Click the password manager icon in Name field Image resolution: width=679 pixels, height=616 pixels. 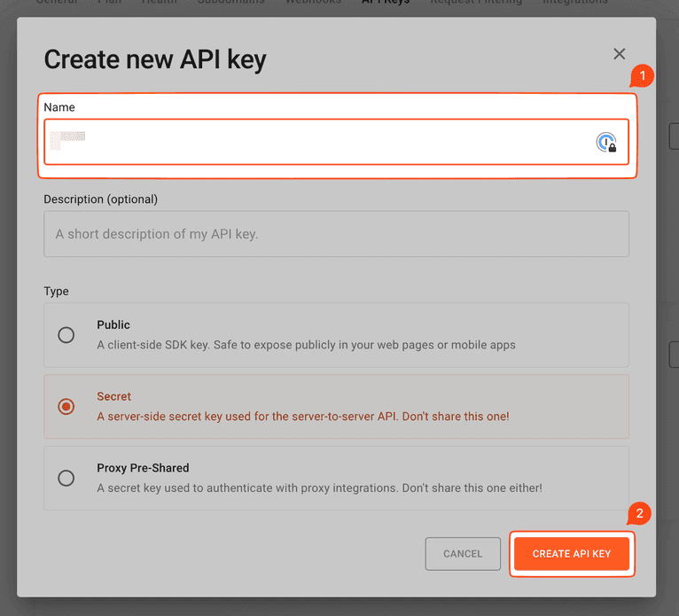point(606,142)
